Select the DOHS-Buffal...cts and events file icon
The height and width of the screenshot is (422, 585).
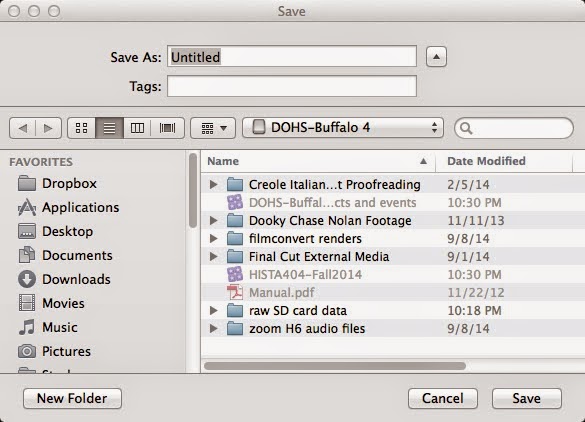(235, 202)
